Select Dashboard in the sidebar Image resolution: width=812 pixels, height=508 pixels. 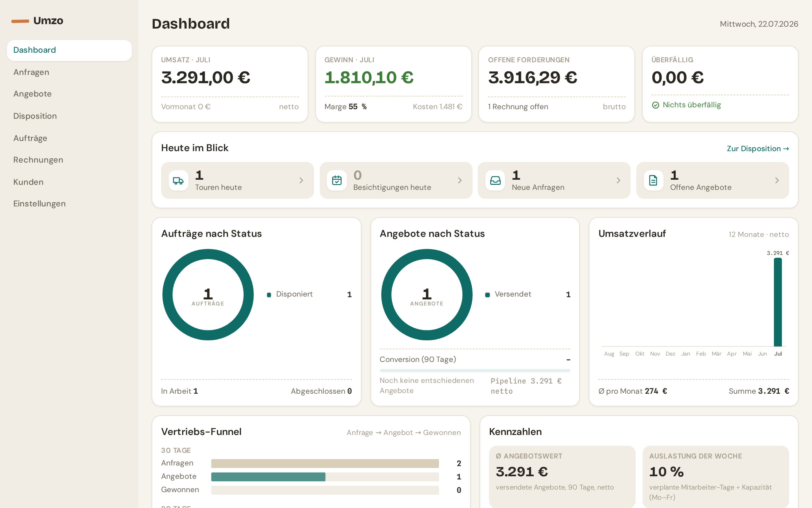click(x=69, y=50)
